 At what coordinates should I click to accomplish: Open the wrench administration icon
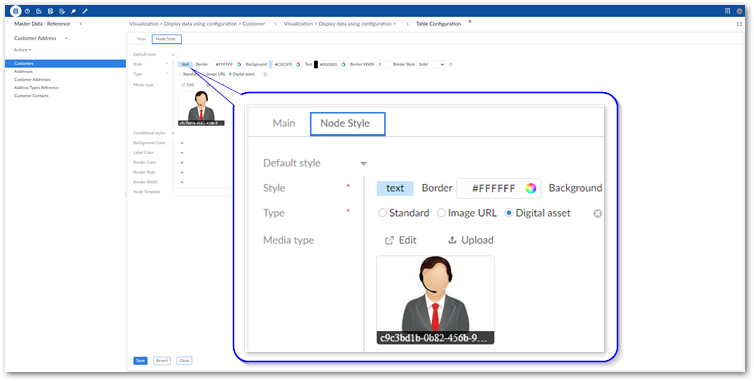[x=85, y=11]
